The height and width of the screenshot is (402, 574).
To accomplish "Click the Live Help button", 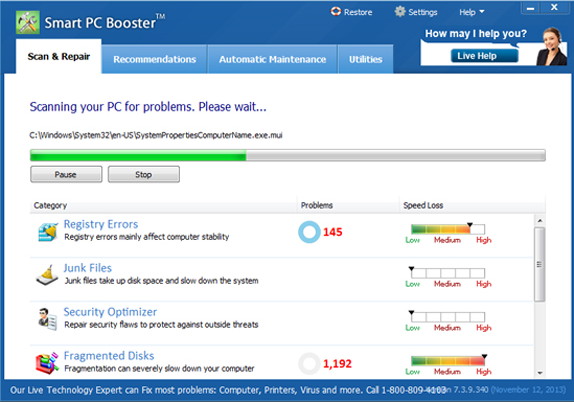I will tap(484, 56).
